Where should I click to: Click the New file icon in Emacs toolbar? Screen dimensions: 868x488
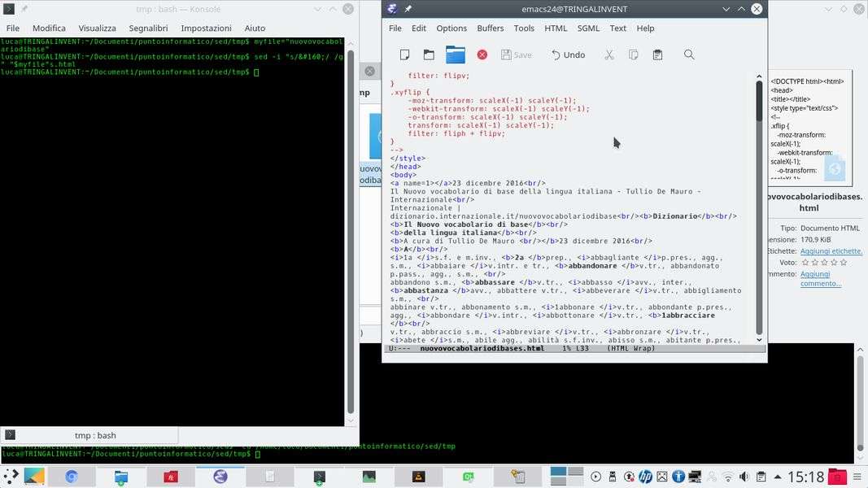(x=404, y=54)
